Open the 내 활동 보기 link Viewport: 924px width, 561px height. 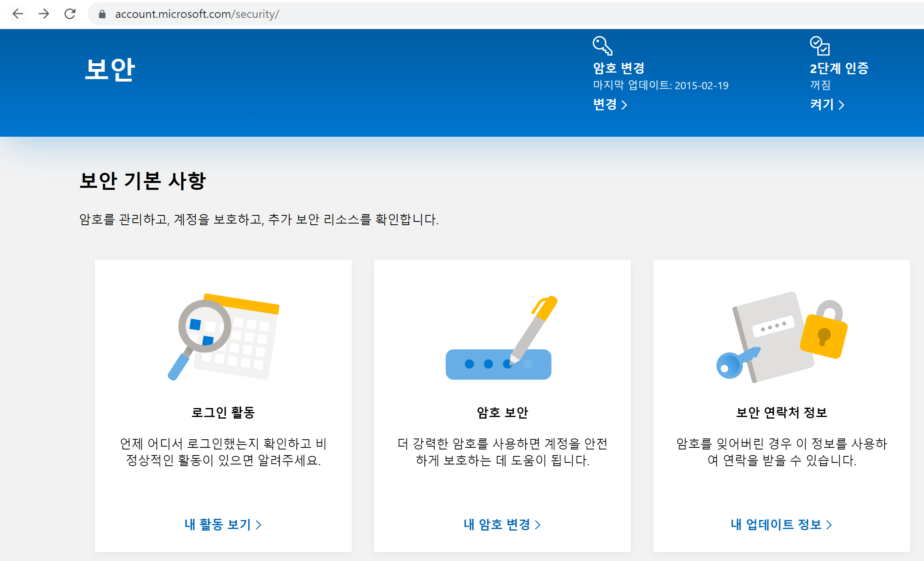click(223, 524)
